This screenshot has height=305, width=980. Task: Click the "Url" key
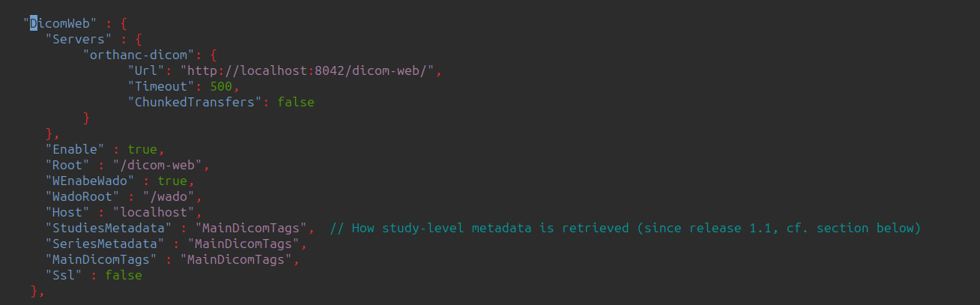(x=146, y=70)
